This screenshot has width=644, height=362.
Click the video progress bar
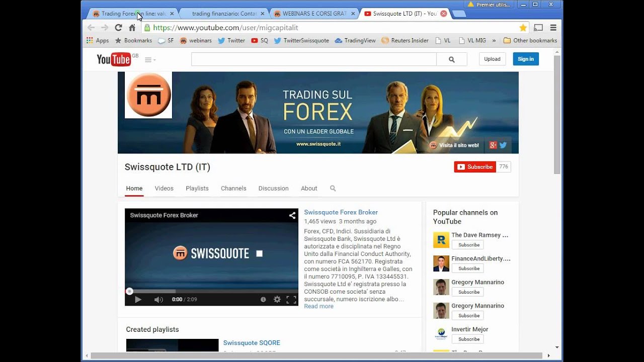(x=211, y=291)
